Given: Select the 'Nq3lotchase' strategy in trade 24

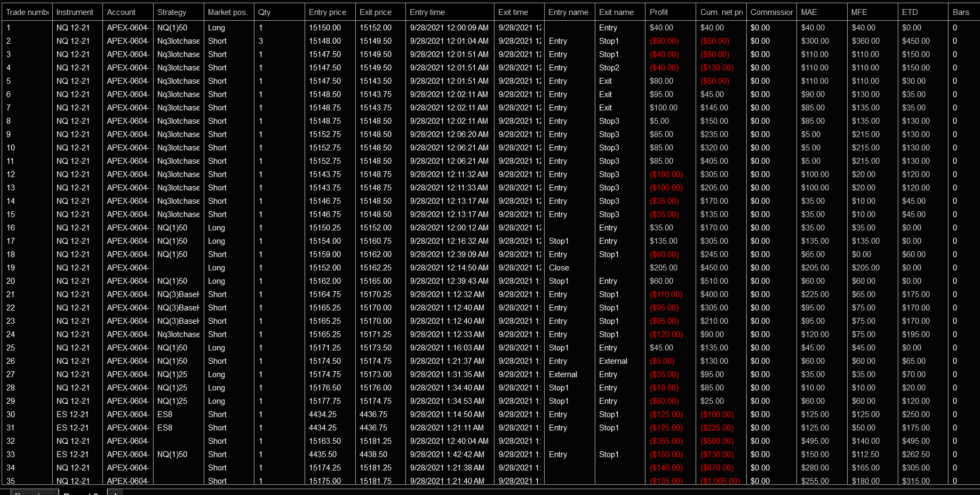Looking at the screenshot, I should (178, 334).
